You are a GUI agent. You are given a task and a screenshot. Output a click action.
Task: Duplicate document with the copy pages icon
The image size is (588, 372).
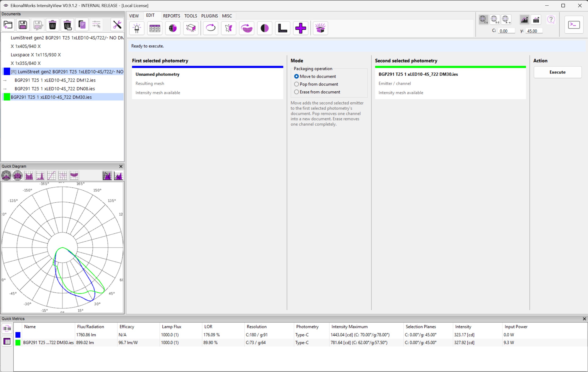pos(82,25)
